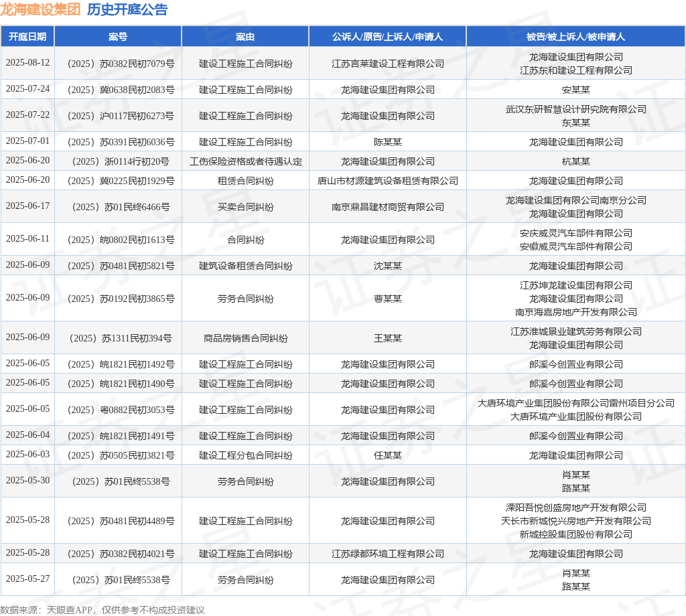Screen dimensions: 686x616
Task: Click the 历史开庭公告 heading
Action: point(127,9)
